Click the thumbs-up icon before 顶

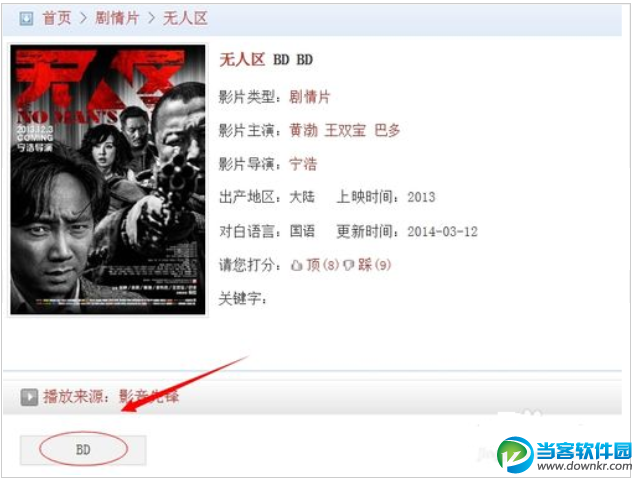pyautogui.click(x=297, y=265)
